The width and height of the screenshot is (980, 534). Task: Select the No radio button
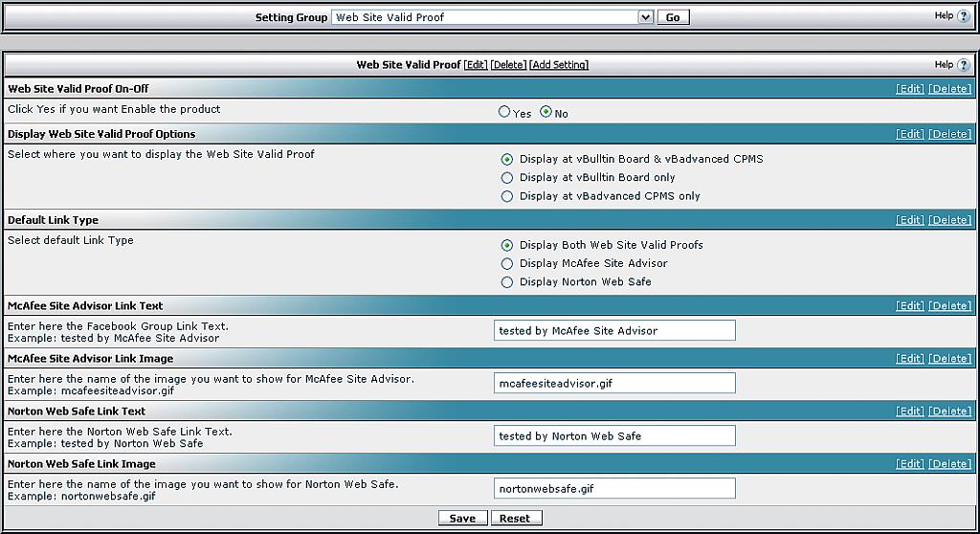click(x=546, y=112)
